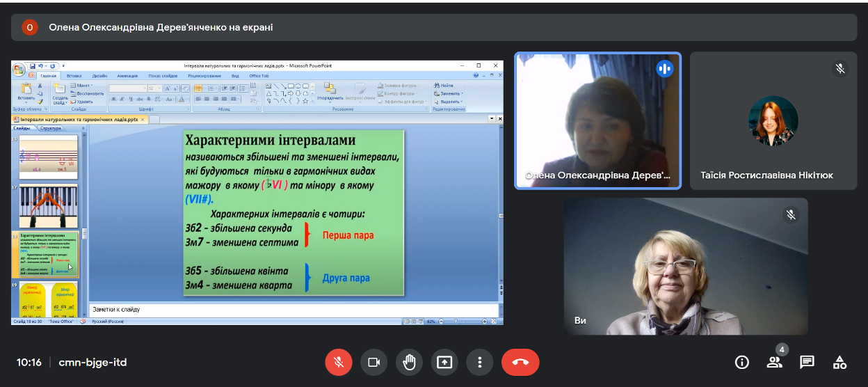Open the Вставка ribbon tab
The width and height of the screenshot is (868, 387).
pyautogui.click(x=74, y=76)
